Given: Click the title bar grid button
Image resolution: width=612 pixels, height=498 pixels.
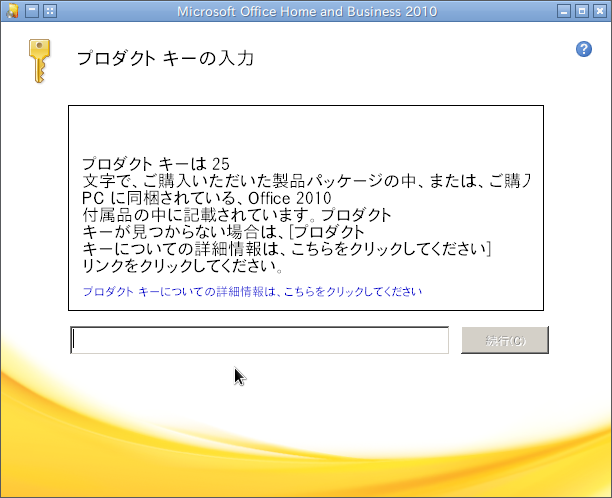Looking at the screenshot, I should tap(50, 11).
